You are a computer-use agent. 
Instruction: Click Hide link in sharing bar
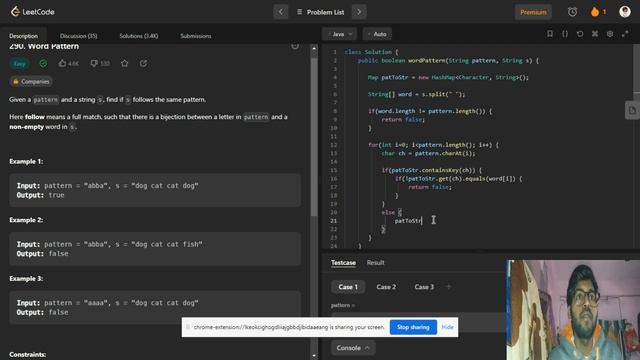[447, 327]
